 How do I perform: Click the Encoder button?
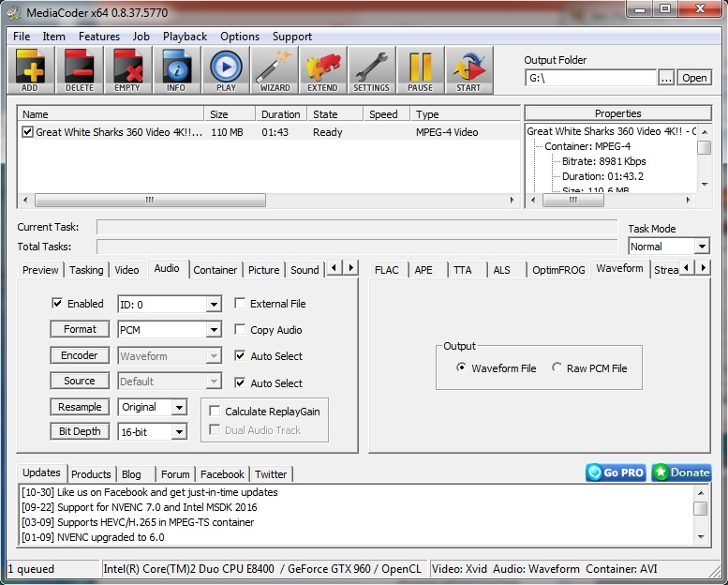pos(80,355)
